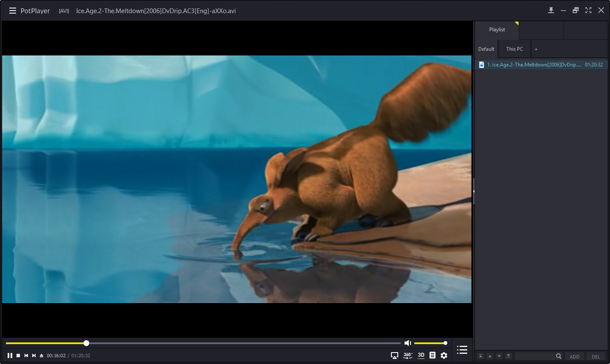Viewport: 610px width, 364px height.
Task: Mute the audio with the speaker icon
Action: pyautogui.click(x=407, y=343)
